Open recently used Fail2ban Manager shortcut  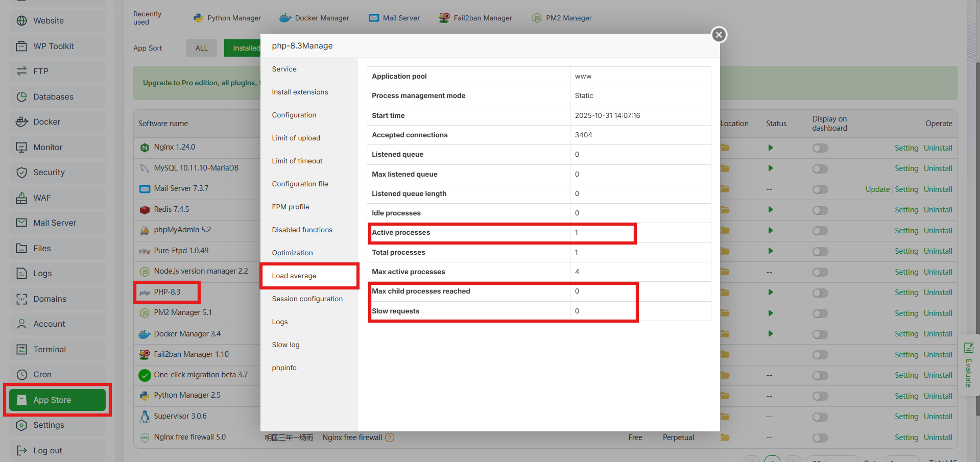tap(475, 18)
